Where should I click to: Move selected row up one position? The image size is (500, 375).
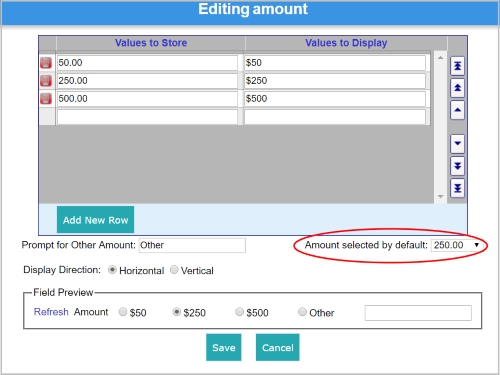click(457, 110)
